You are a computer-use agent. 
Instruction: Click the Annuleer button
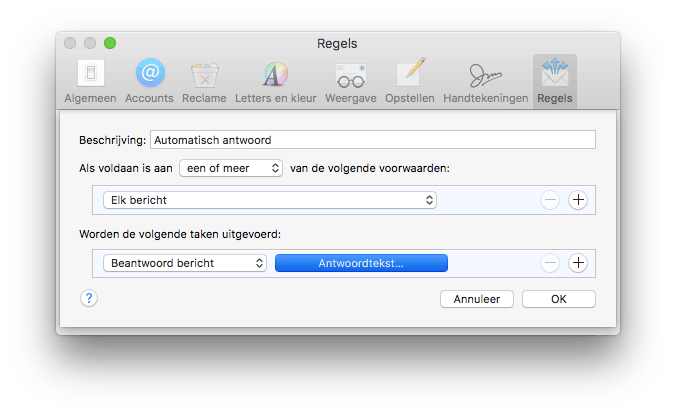(x=477, y=298)
